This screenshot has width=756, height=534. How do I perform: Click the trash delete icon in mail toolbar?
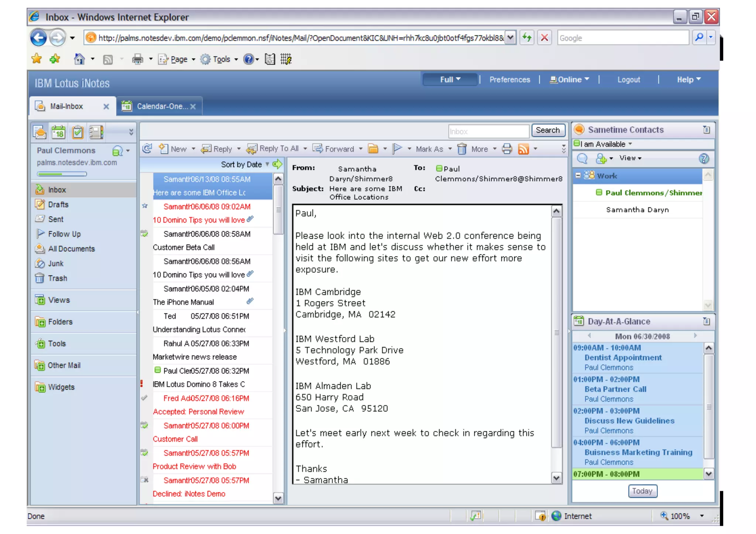(x=462, y=149)
